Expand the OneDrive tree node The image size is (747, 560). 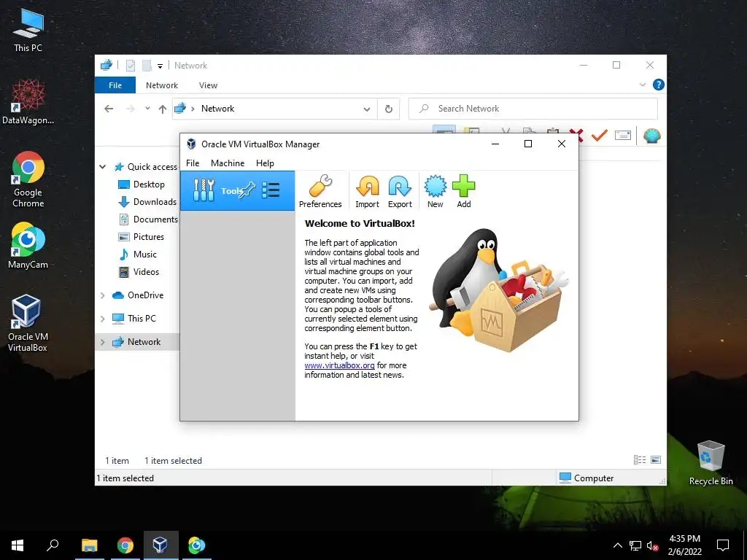(102, 295)
